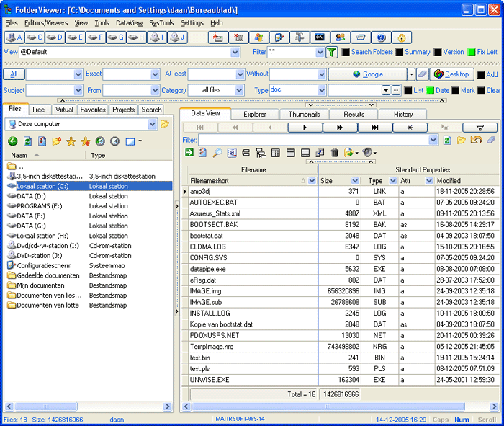Click the magnifying glass icon in Data View

tap(218, 153)
